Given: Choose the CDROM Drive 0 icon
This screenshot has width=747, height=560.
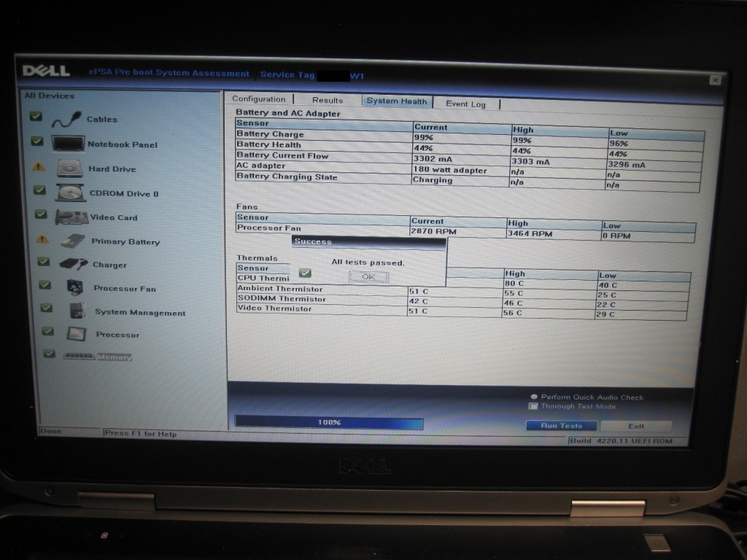Looking at the screenshot, I should [x=71, y=193].
